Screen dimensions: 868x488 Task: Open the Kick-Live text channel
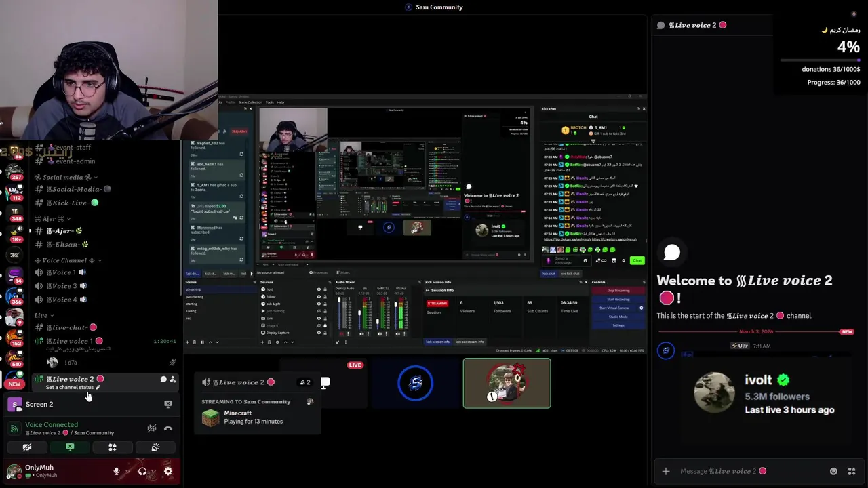click(67, 203)
